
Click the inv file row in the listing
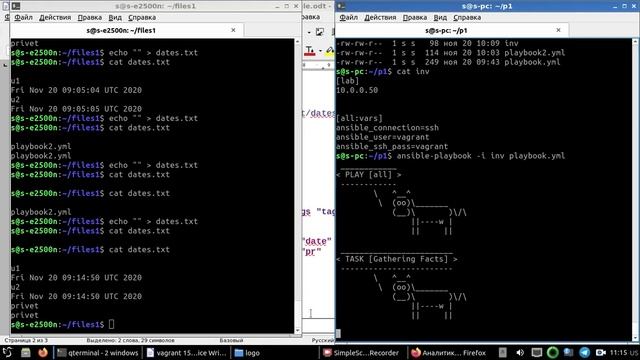click(427, 43)
